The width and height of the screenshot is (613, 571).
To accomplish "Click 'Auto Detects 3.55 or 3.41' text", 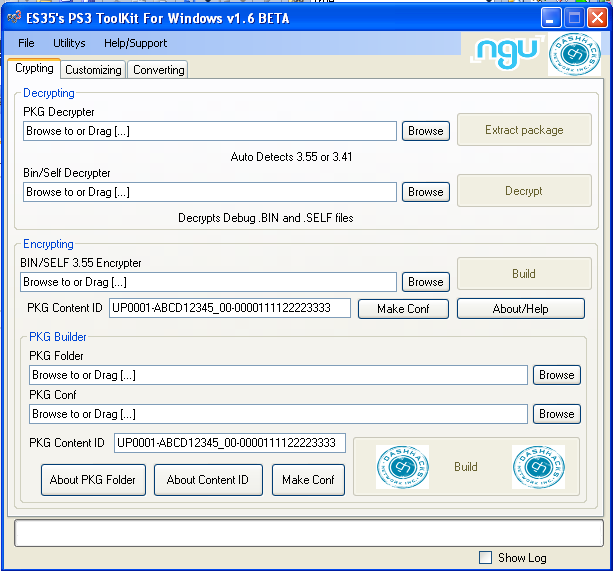I will 291,157.
